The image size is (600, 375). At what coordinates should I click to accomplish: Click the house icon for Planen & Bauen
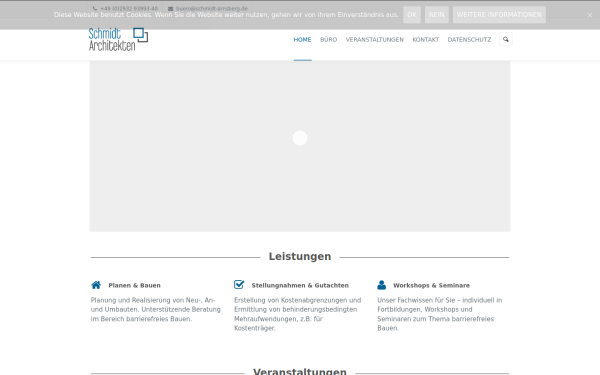[x=96, y=285]
